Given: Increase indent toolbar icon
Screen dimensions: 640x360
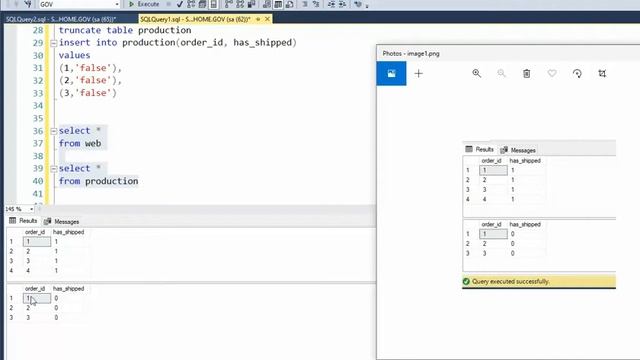Looking at the screenshot, I should point(342,4).
